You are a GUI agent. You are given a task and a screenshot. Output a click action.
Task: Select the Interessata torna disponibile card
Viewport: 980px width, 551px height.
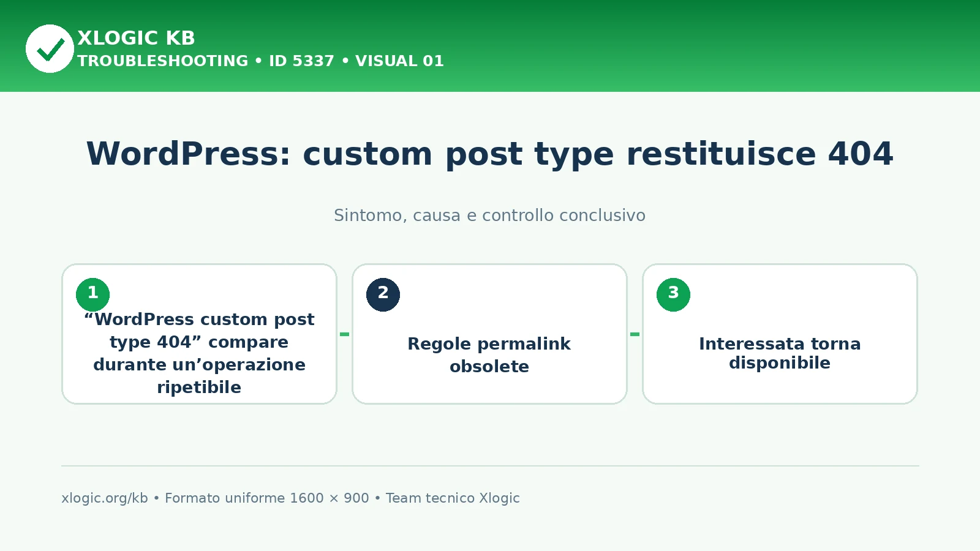(780, 334)
